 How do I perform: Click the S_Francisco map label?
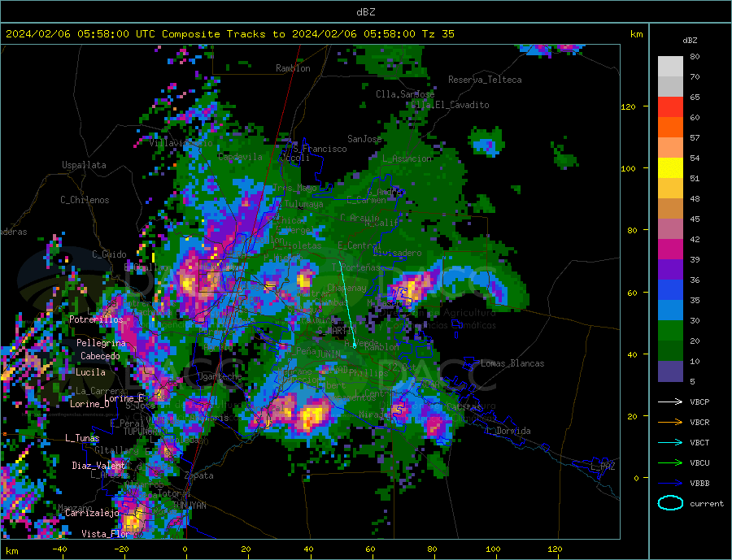tap(320, 149)
